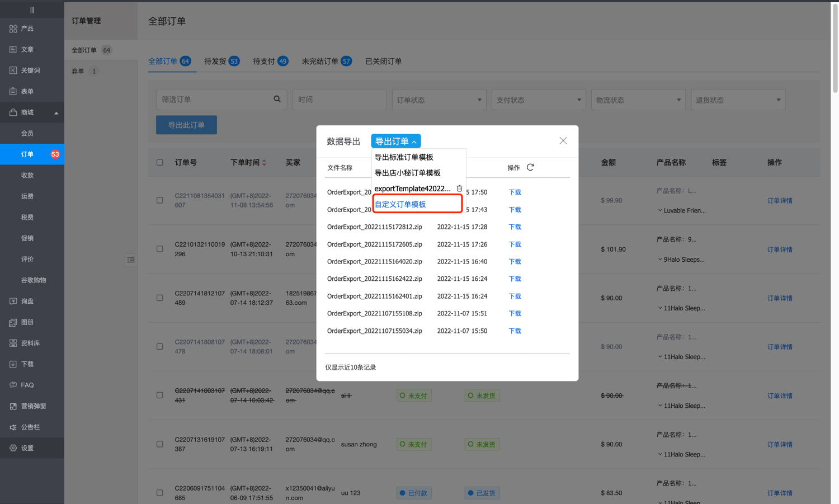Viewport: 839px width, 504px height.
Task: Open the 产品 section icon in sidebar
Action: click(13, 29)
